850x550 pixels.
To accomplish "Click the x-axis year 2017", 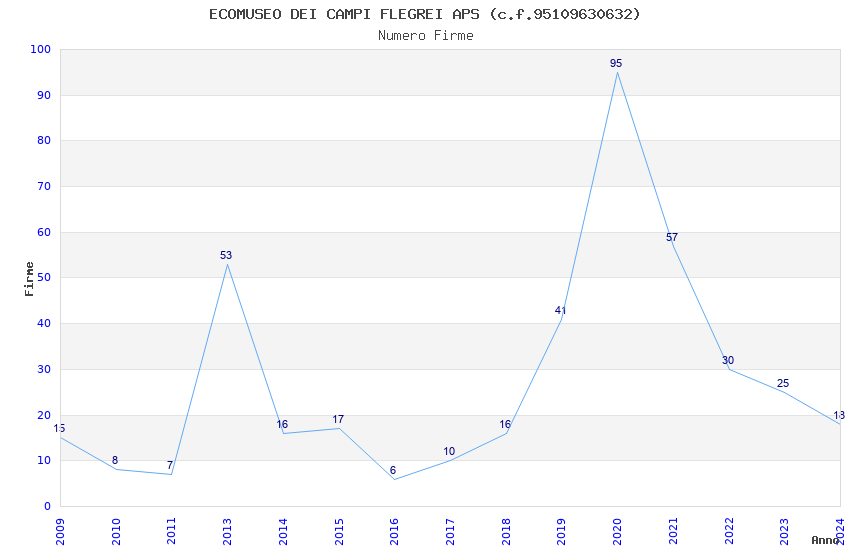I will [x=450, y=531].
